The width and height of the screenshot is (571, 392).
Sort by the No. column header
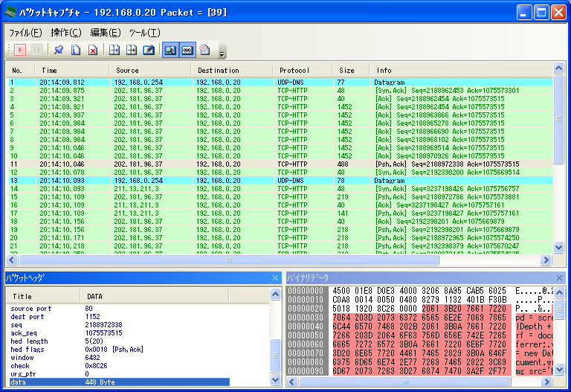20,71
